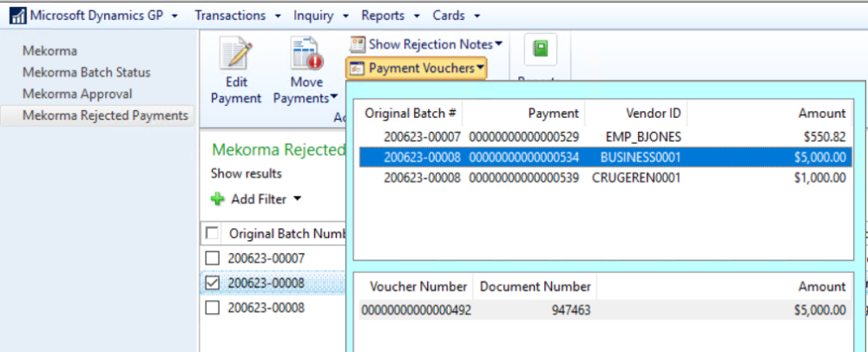Click Document Number column header
This screenshot has width=868, height=352.
point(535,287)
